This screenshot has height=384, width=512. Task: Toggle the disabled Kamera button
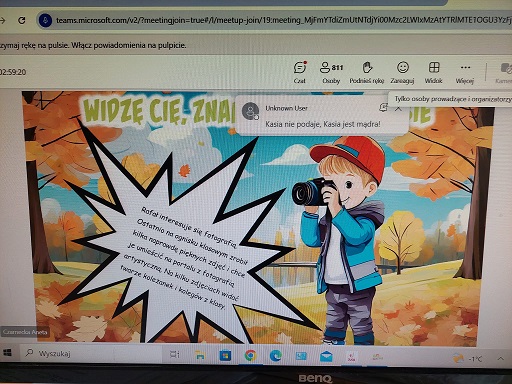pos(504,73)
